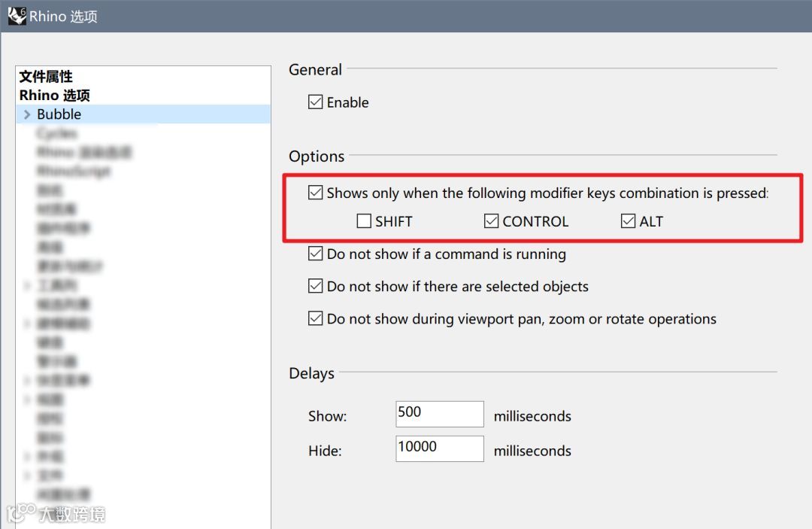Click the Rhino icon in the title bar

17,16
